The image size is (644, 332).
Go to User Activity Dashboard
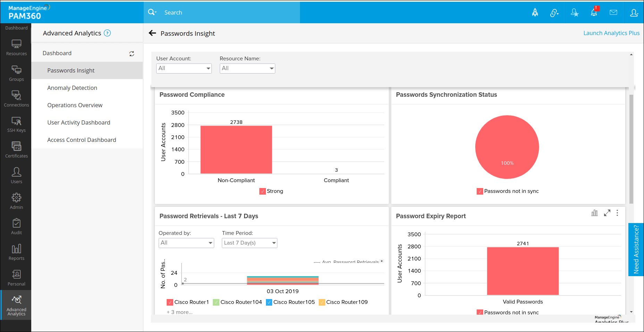(x=78, y=122)
